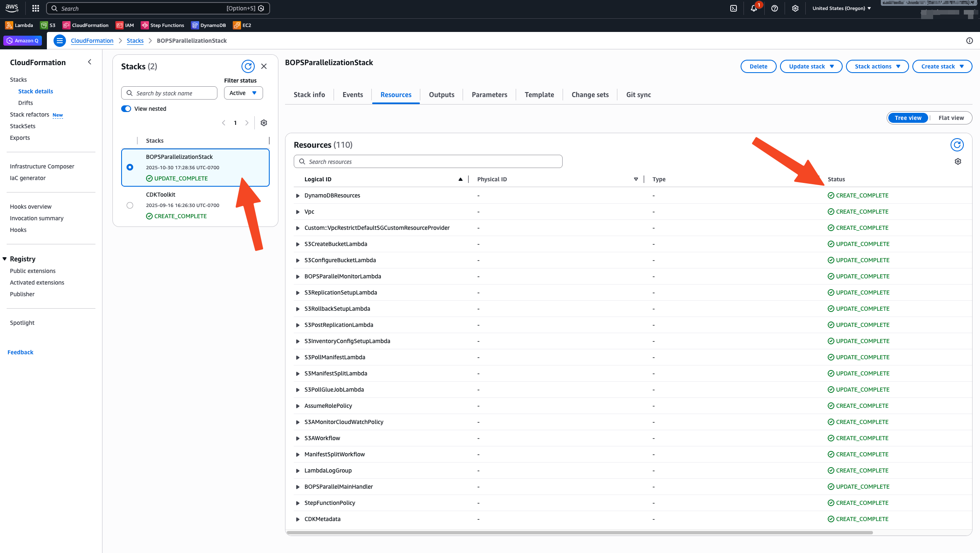Open the Filter status Active dropdown

tap(244, 93)
